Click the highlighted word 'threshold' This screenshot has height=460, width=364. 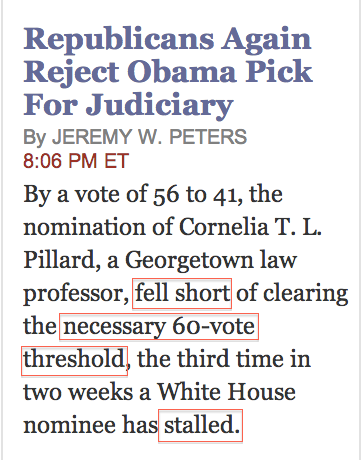point(74,361)
